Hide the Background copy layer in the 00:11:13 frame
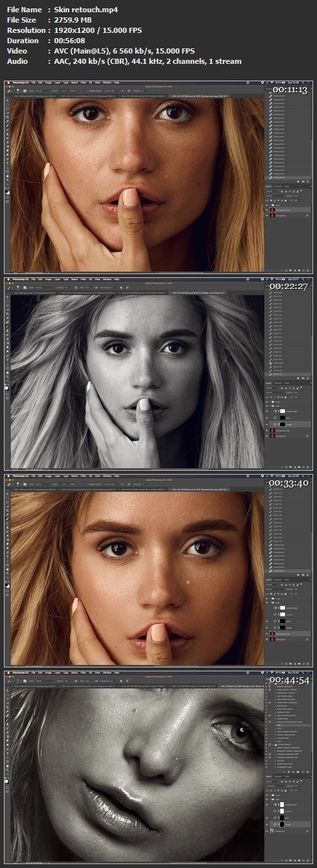This screenshot has height=868, width=317. tap(267, 210)
